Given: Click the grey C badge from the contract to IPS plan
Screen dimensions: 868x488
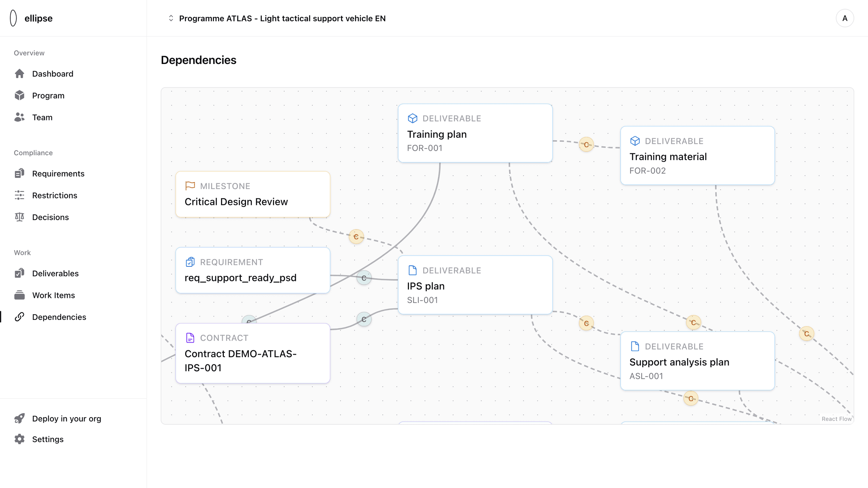Looking at the screenshot, I should (364, 319).
